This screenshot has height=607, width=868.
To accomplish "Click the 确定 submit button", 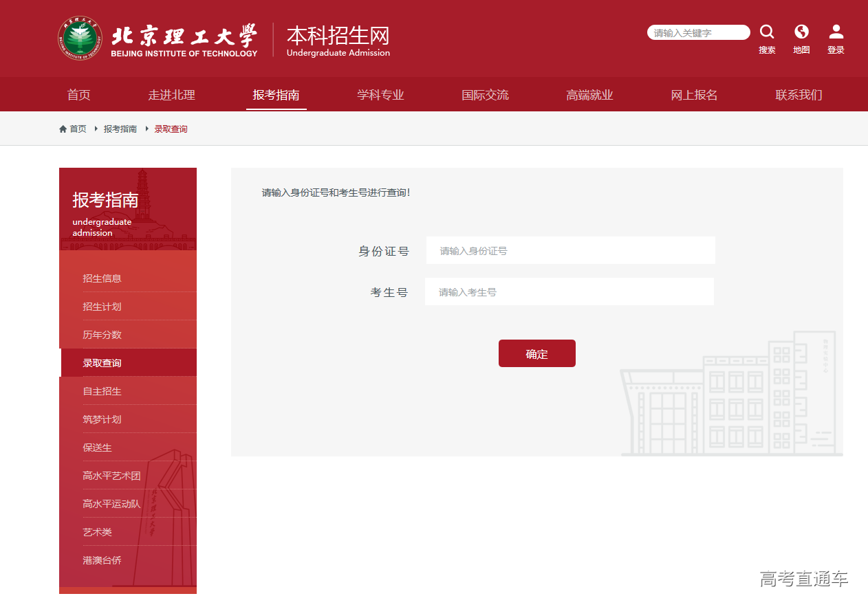I will (x=536, y=353).
